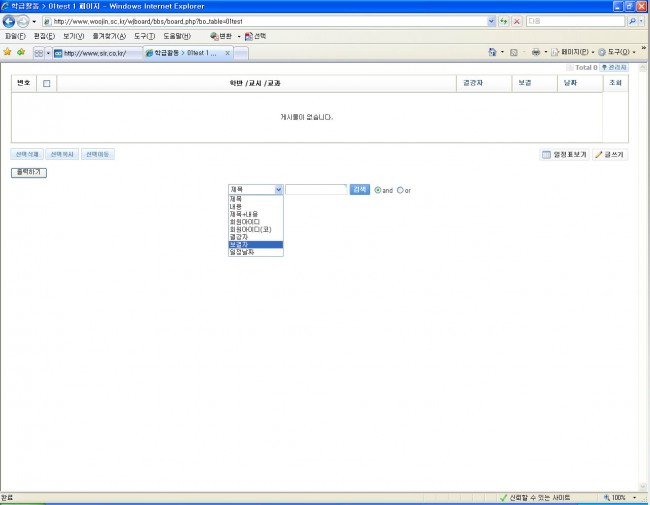650x505 pixels.
Task: Expand command bar overflow chevron
Action: [x=644, y=48]
